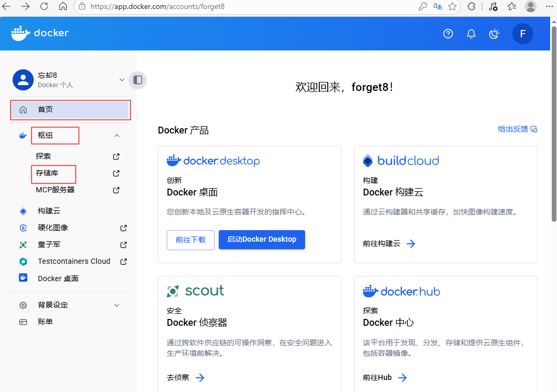Click the browser profile avatar
The width and height of the screenshot is (557, 392).
coord(531,6)
